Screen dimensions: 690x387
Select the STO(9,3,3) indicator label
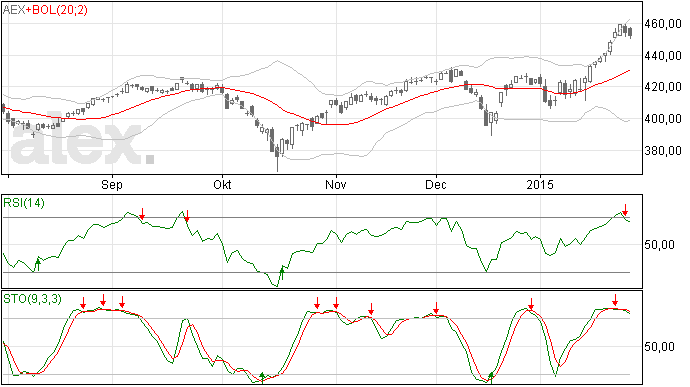click(33, 299)
